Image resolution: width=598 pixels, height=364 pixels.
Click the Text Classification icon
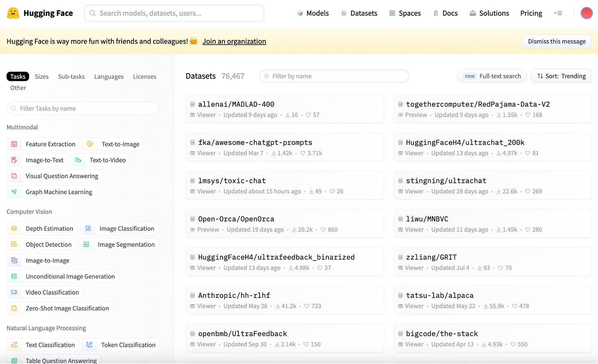(x=14, y=345)
